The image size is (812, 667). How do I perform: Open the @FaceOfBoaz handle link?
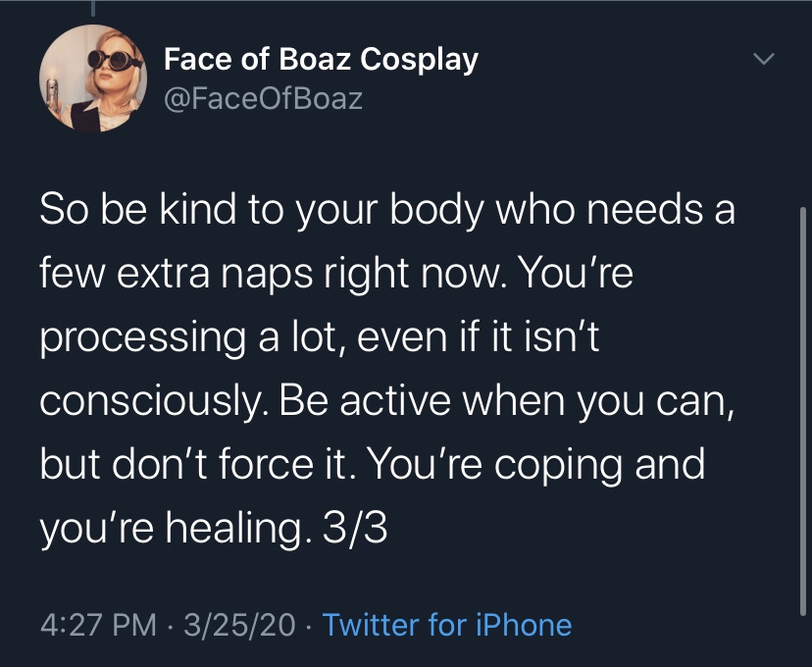[x=263, y=98]
